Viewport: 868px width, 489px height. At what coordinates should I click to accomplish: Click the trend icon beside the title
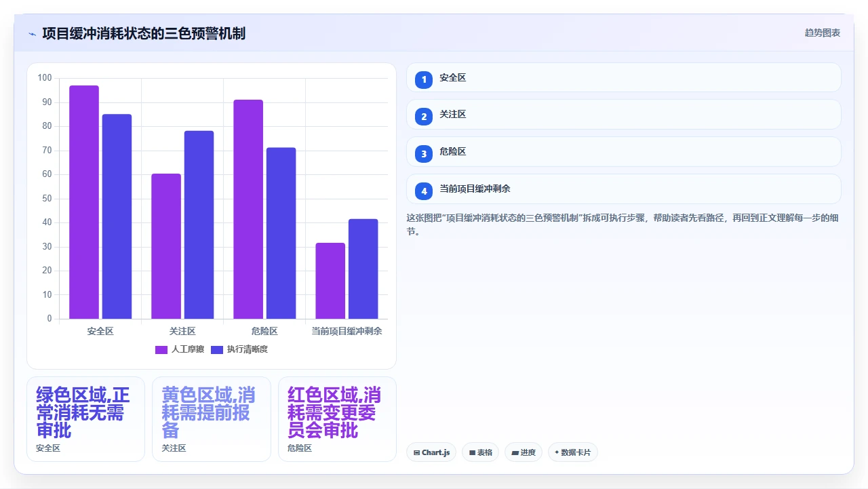[32, 34]
